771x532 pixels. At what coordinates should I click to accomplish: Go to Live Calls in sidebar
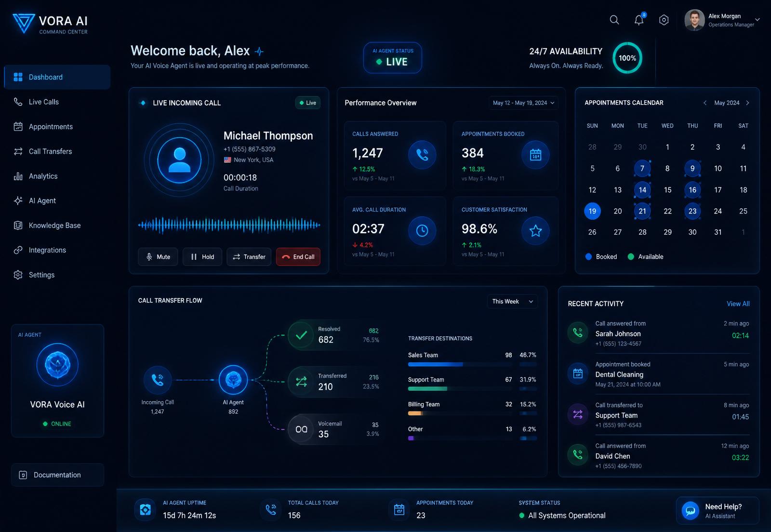57,102
